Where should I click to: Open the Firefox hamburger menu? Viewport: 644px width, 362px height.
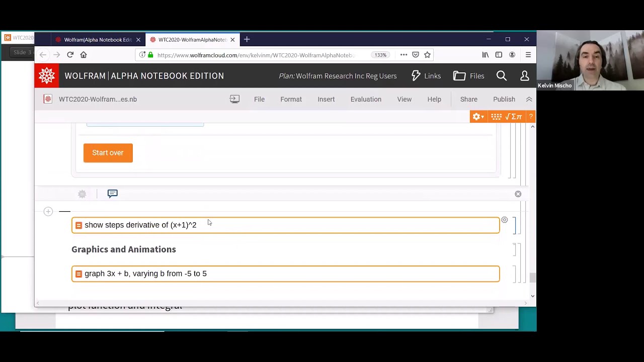[528, 55]
